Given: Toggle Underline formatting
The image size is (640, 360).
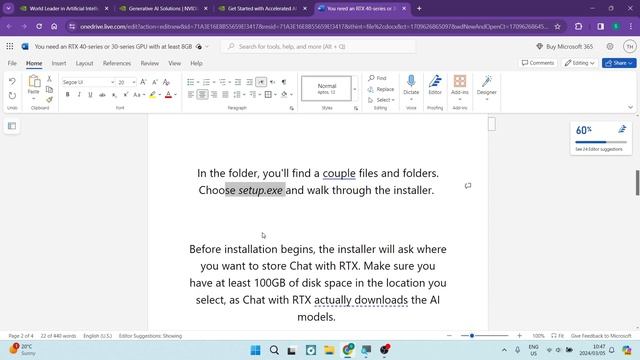Looking at the screenshot, I should [90, 95].
